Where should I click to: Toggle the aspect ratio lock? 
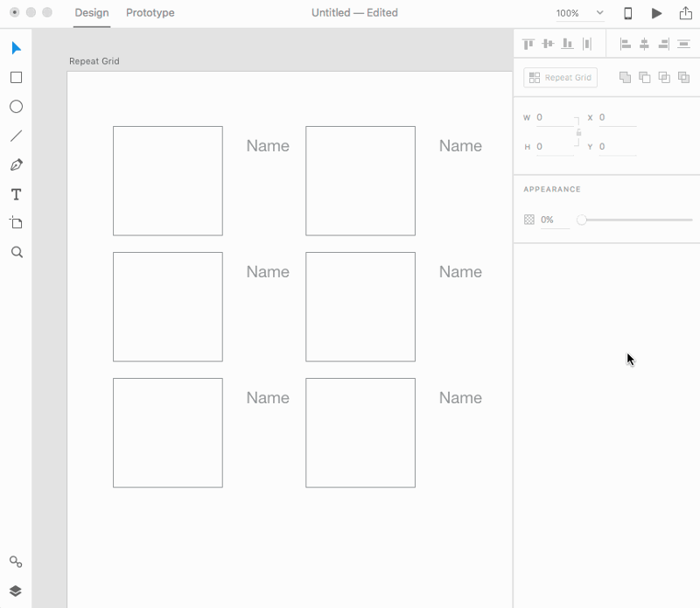click(x=578, y=132)
